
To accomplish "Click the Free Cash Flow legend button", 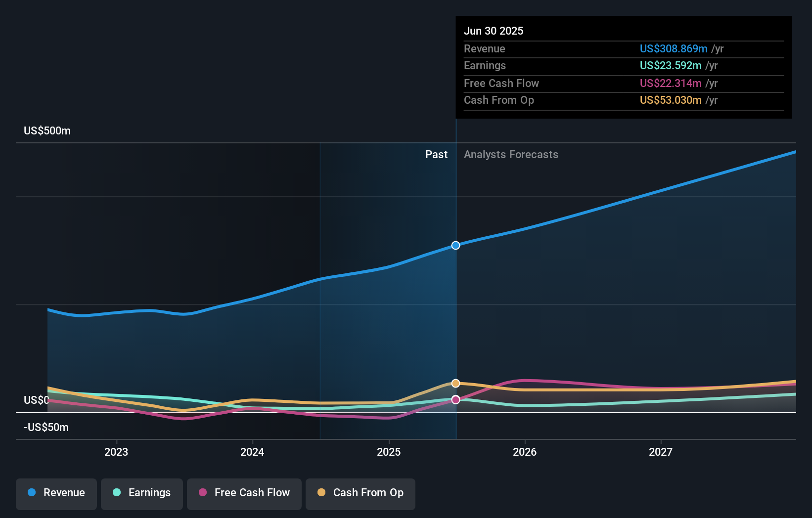I will click(x=244, y=493).
